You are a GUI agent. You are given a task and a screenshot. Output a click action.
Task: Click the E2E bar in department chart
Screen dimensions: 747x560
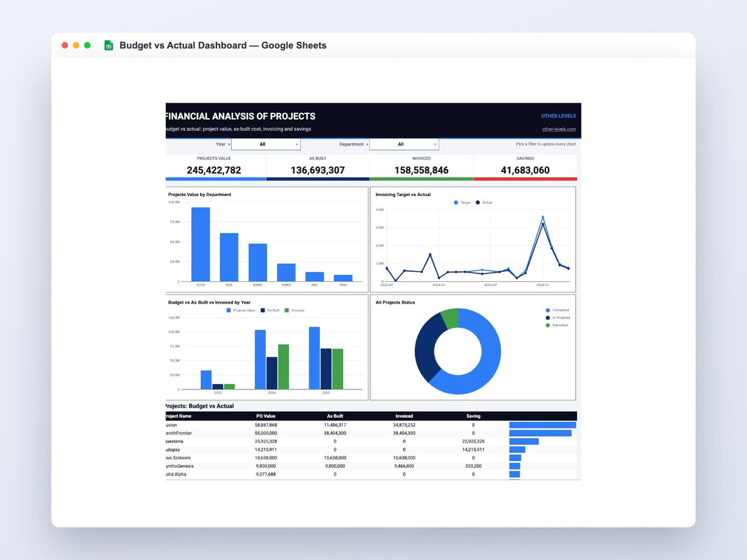point(229,258)
